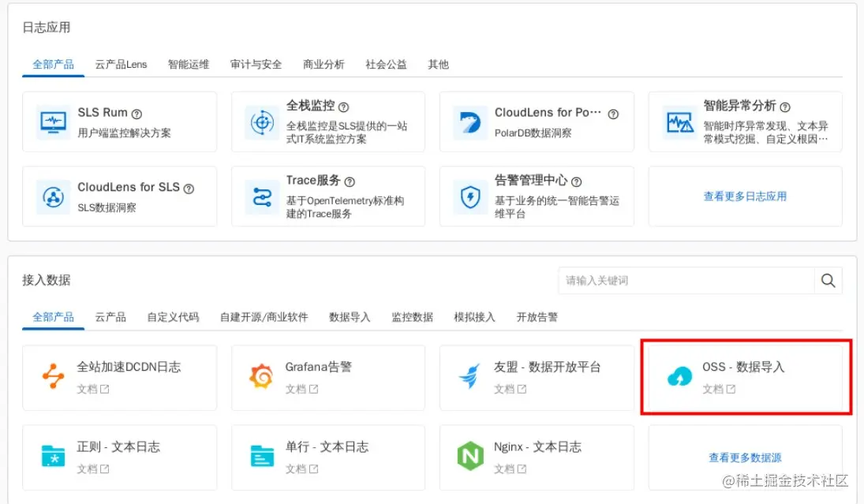
Task: Switch to 开放告警 tab
Action: (537, 317)
